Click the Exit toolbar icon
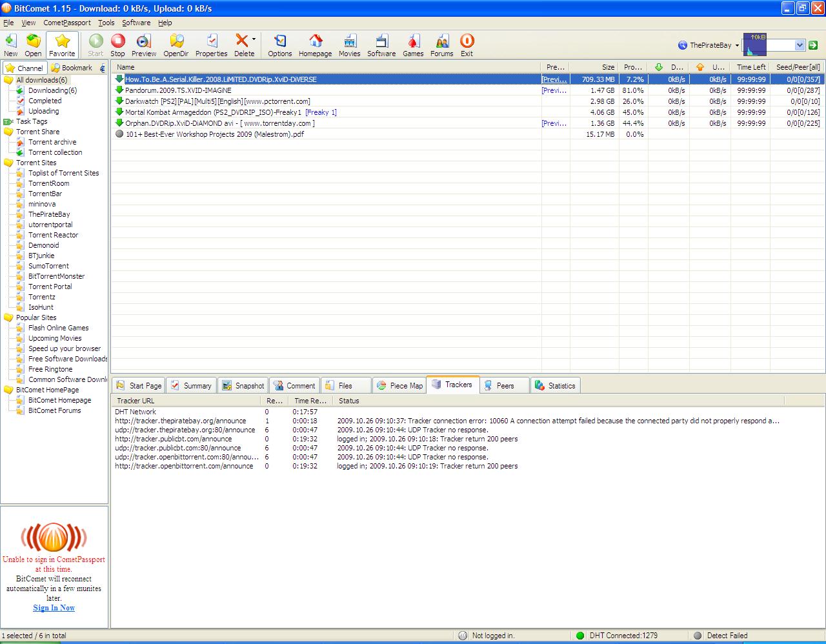The height and width of the screenshot is (644, 826). click(x=467, y=45)
